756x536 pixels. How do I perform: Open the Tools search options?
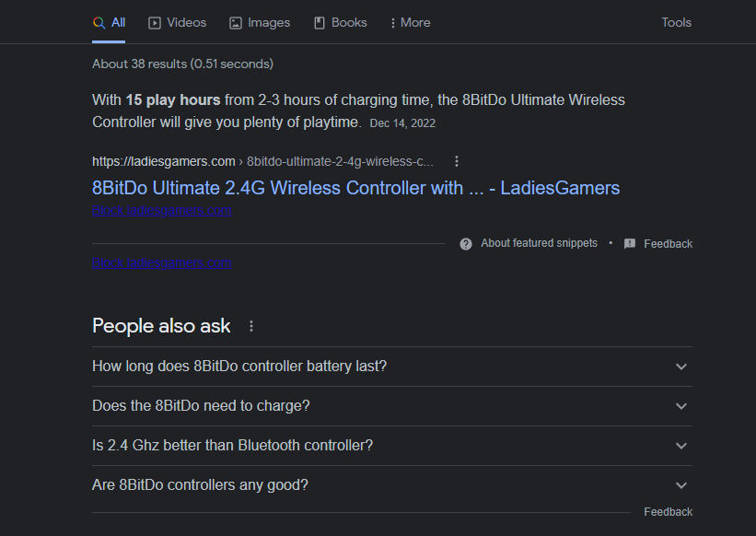pos(676,23)
